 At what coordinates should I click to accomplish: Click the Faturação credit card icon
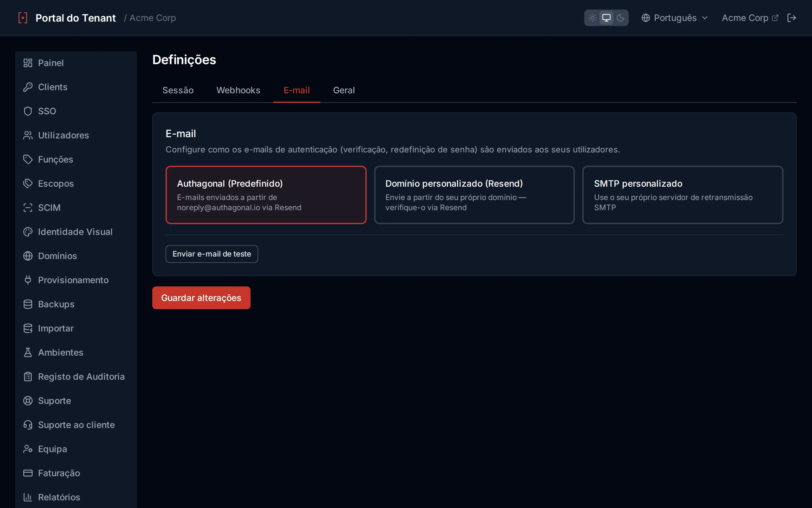pos(28,473)
